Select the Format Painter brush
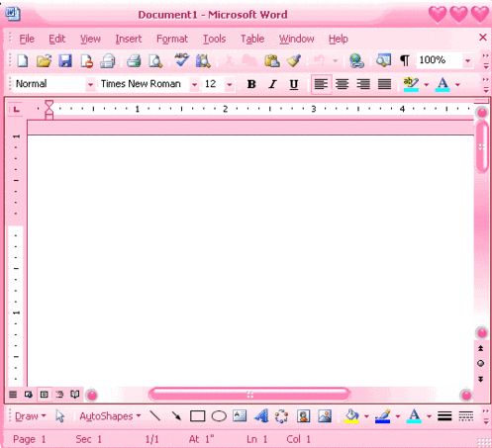Screen dimensions: 492x448 [x=294, y=60]
